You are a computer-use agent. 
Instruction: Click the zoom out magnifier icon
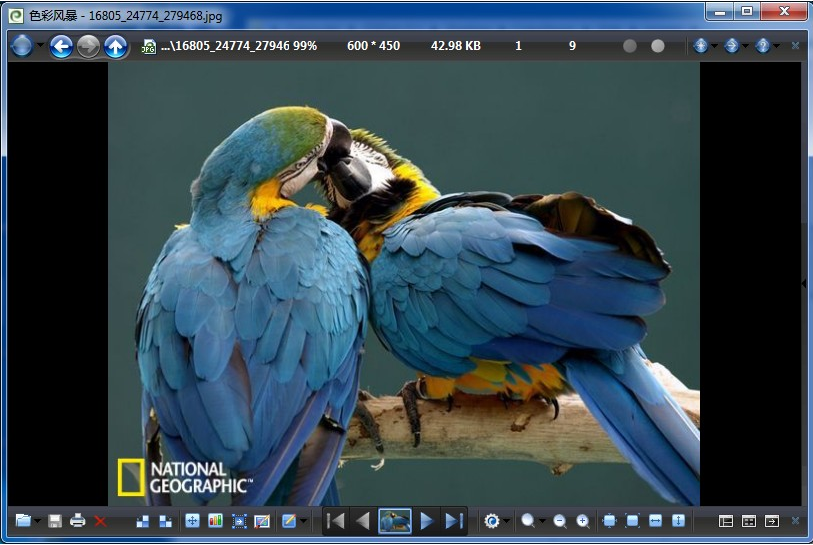coord(559,521)
